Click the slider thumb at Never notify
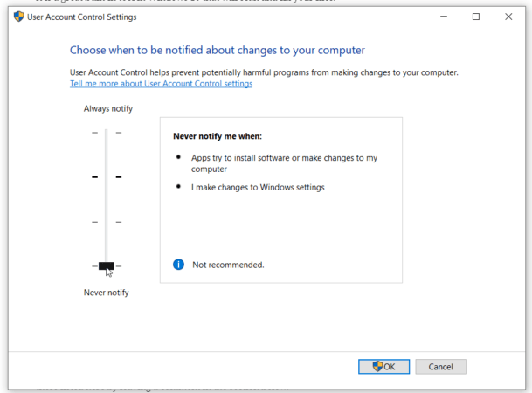Viewport: 532px width, 393px height. 106,265
